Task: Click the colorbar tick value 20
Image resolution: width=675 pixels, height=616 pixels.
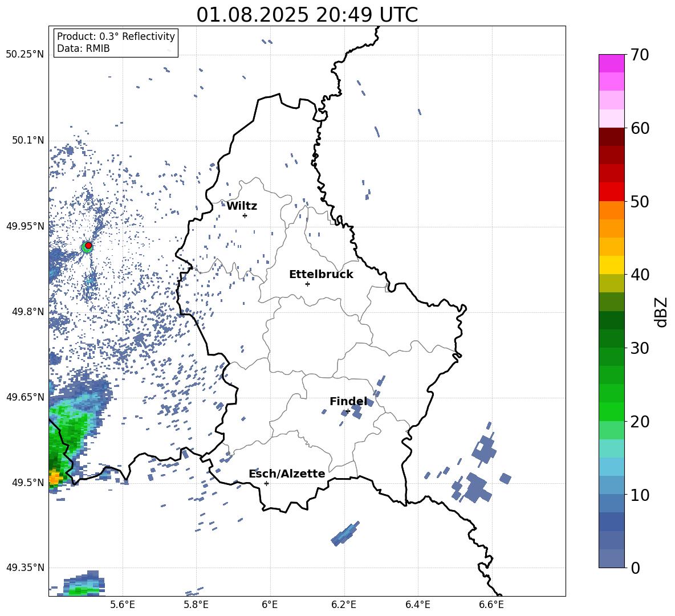Action: 640,421
